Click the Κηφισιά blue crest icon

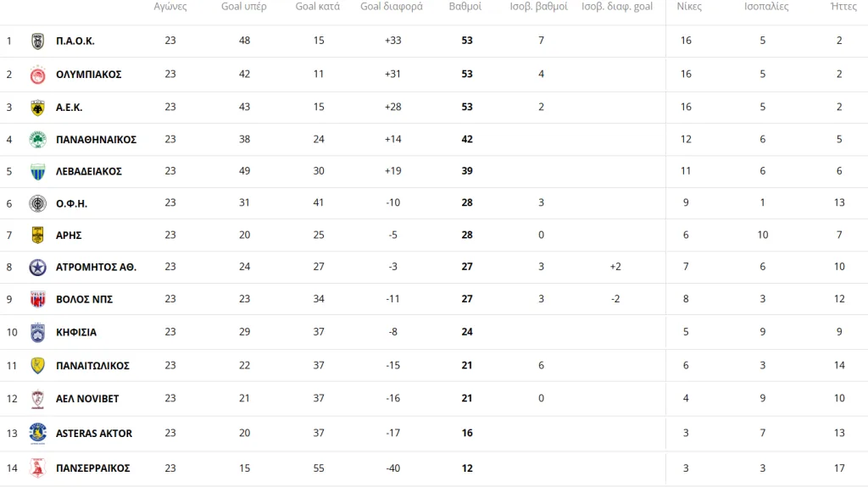pos(37,332)
